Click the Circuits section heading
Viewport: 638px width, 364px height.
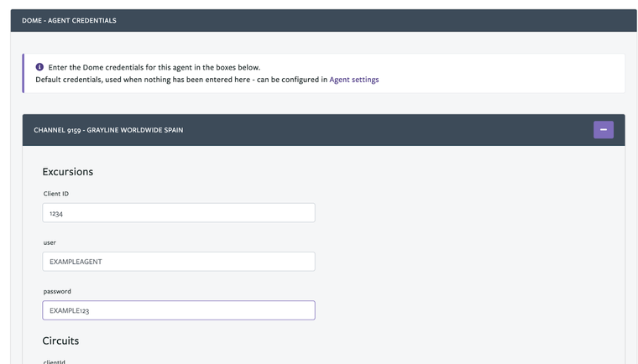tap(60, 341)
